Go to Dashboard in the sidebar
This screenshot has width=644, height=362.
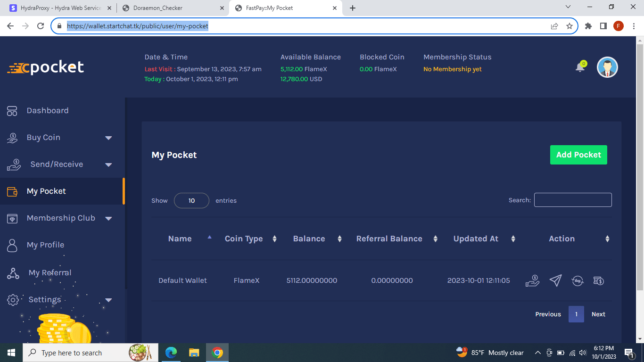[x=48, y=111]
